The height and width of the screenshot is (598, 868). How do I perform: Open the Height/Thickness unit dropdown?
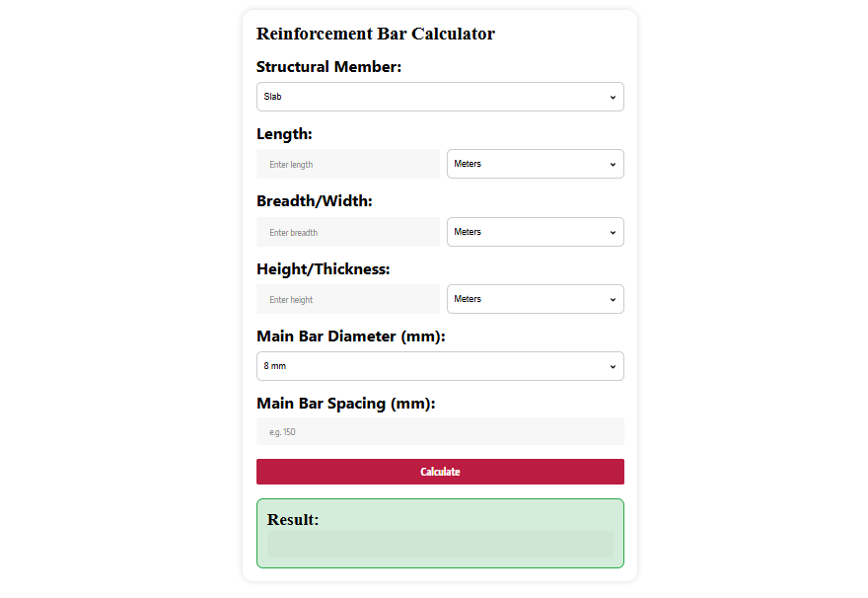535,299
